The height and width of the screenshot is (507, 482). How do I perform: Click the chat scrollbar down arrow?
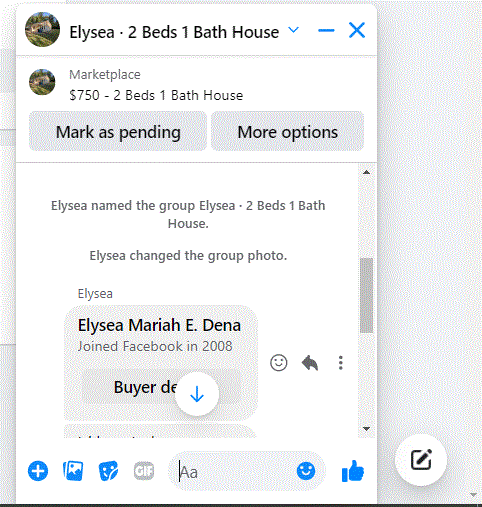(x=366, y=429)
